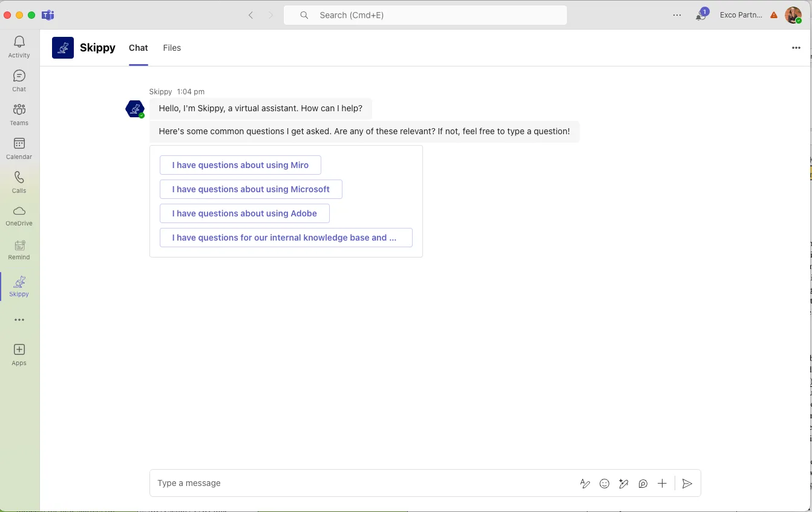812x512 pixels.
Task: Click the Skippy app logo in header
Action: click(63, 48)
